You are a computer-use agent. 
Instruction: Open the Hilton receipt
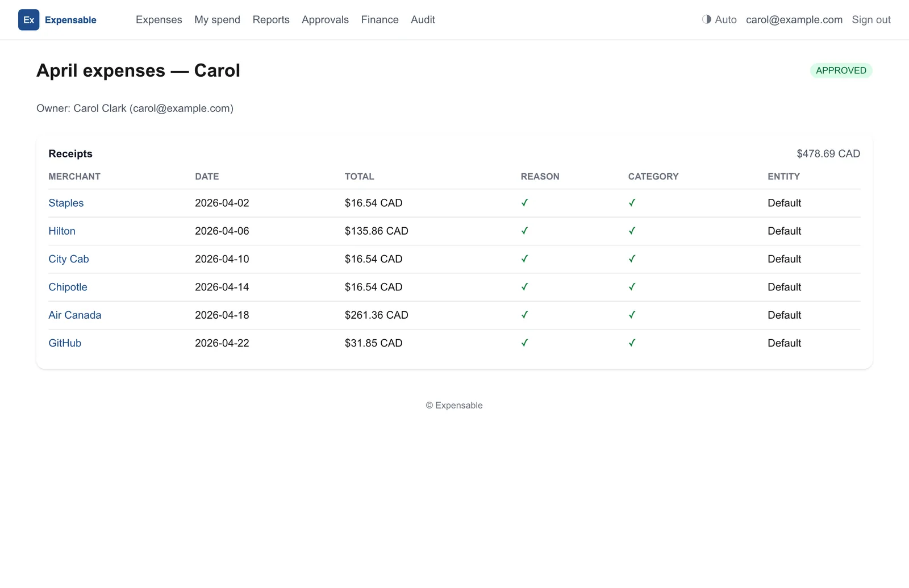coord(62,231)
